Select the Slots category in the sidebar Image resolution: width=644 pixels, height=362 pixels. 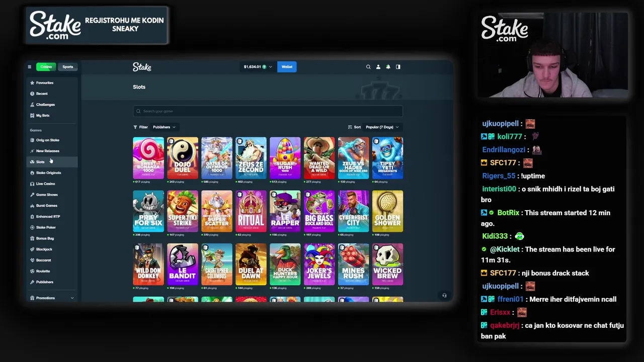52,162
